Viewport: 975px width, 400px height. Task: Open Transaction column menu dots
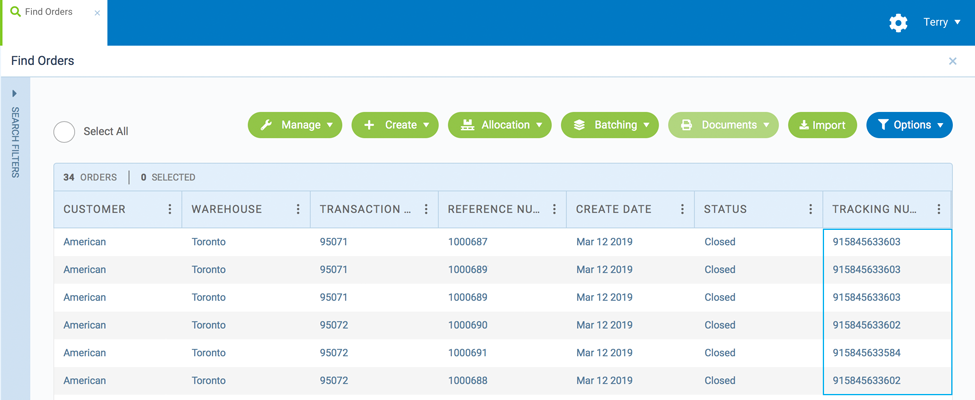426,210
